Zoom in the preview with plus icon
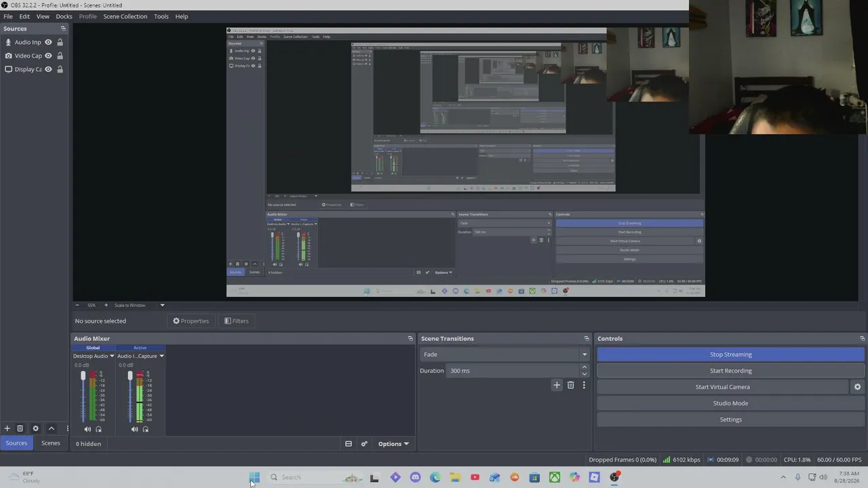Screen dimensions: 868x488 point(106,305)
